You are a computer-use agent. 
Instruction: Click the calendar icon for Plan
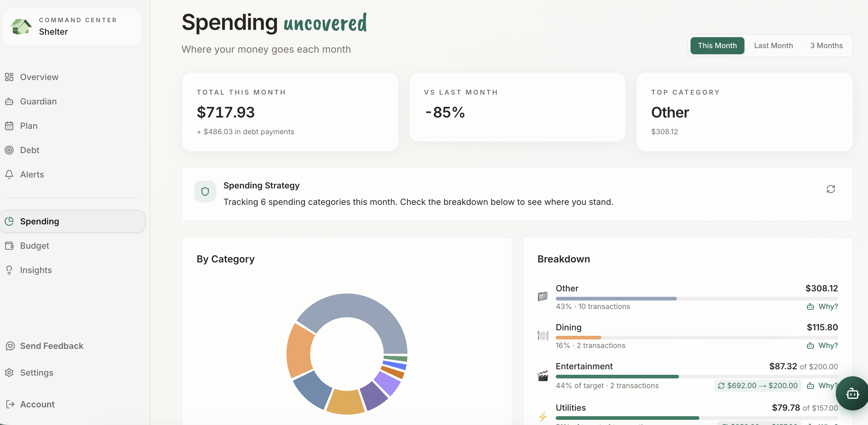(9, 126)
